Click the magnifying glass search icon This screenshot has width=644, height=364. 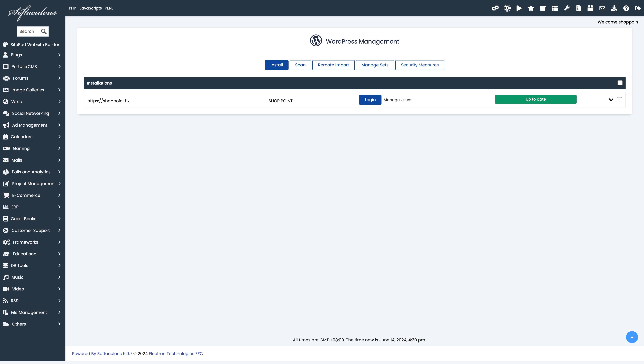[x=44, y=31]
